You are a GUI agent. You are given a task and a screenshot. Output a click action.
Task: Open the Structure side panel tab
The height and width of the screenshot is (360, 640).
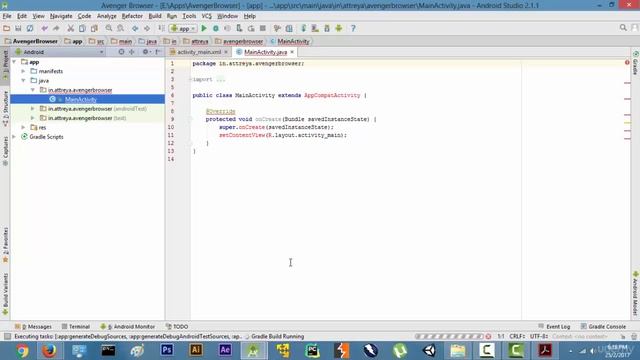tap(5, 109)
